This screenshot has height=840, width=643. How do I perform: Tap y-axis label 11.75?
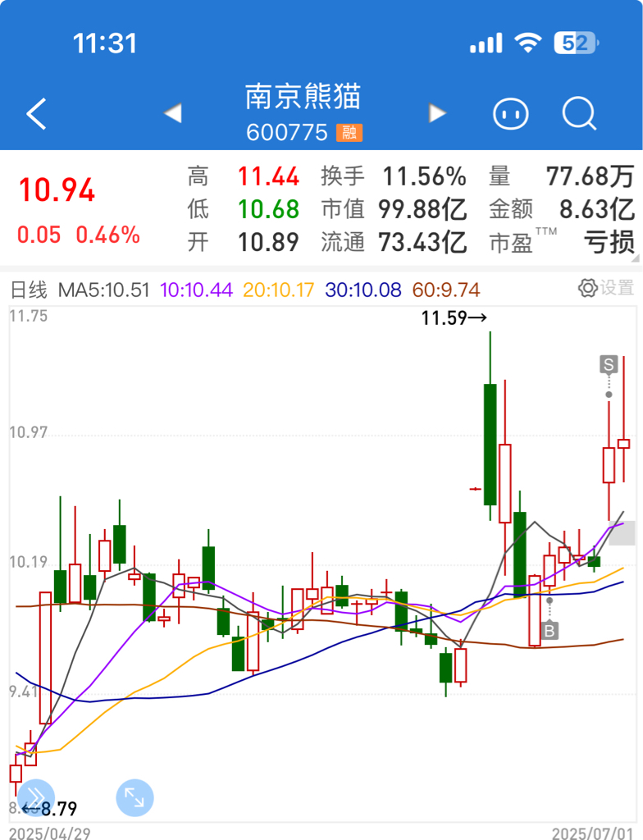[x=28, y=316]
